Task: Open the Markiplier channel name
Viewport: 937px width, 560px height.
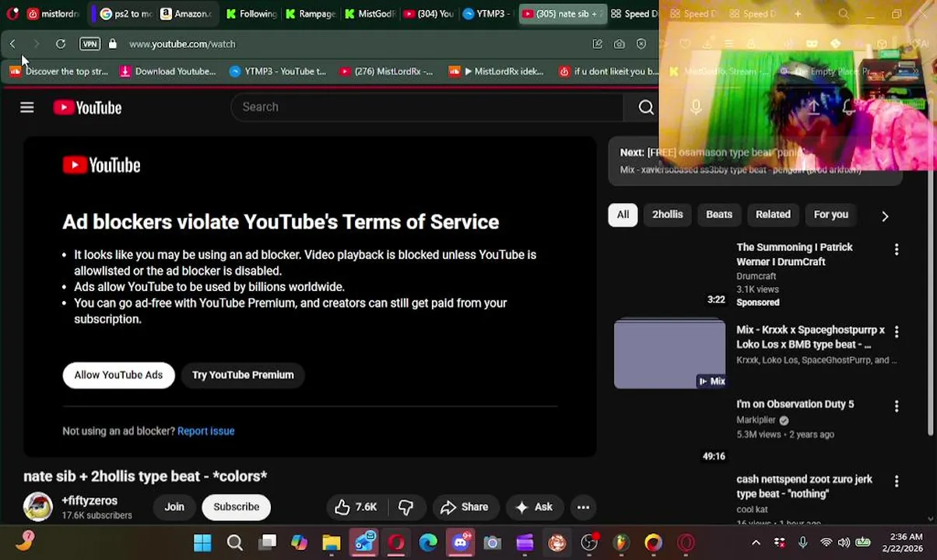Action: [756, 420]
